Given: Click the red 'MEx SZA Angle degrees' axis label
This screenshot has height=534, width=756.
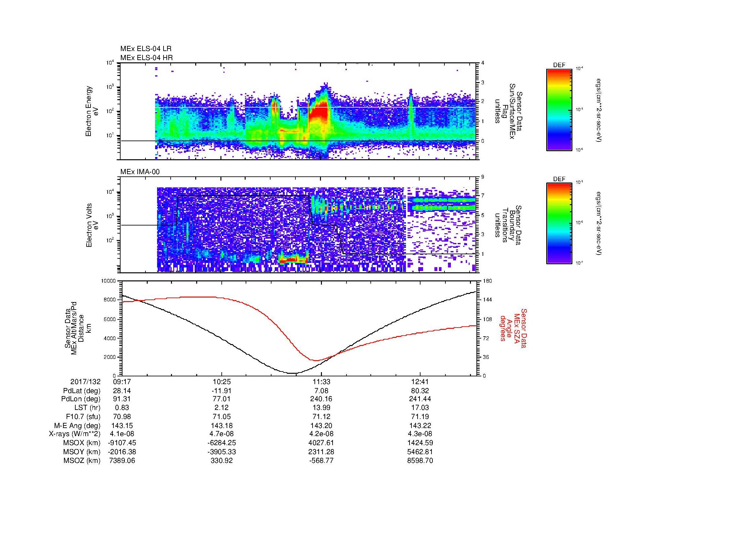Looking at the screenshot, I should [x=513, y=328].
